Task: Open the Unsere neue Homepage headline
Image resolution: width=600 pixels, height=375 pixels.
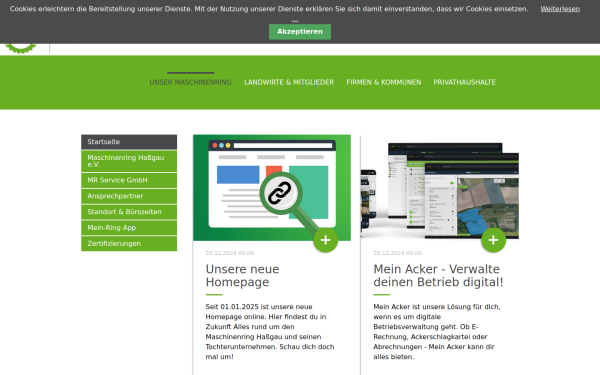Action: tap(242, 276)
